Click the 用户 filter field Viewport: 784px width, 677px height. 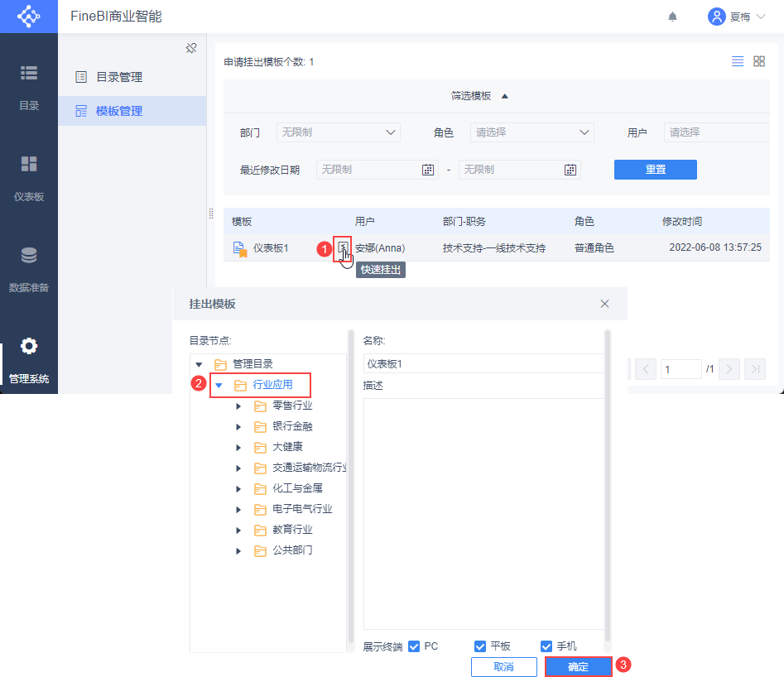[716, 132]
